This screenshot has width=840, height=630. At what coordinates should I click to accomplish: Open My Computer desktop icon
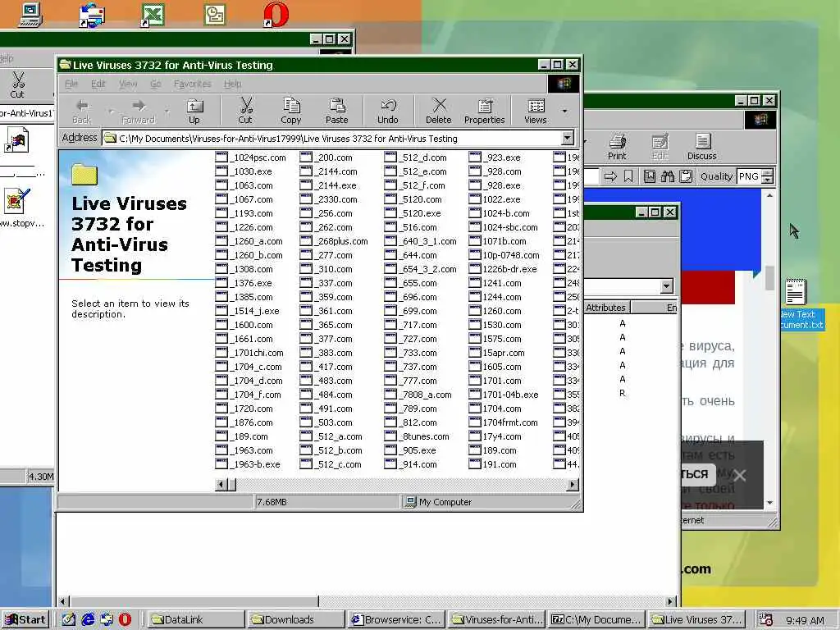pos(30,15)
